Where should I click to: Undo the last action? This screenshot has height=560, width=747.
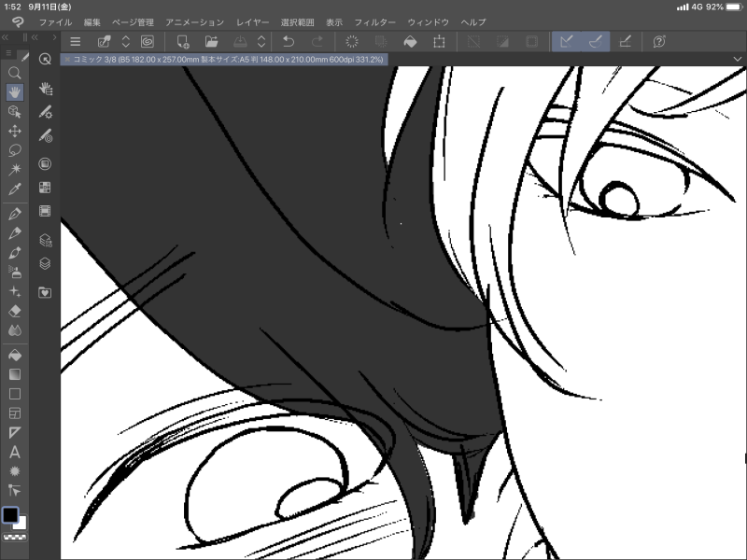click(289, 41)
